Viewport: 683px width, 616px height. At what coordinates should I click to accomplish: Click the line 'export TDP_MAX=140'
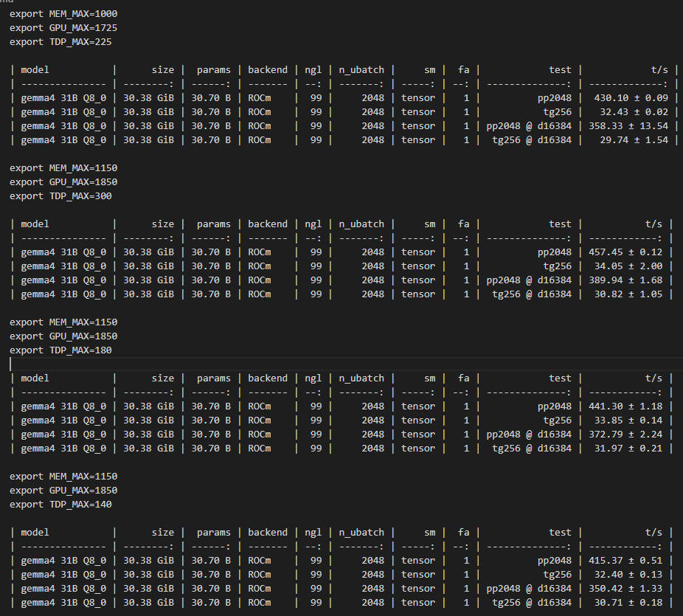[x=60, y=505]
